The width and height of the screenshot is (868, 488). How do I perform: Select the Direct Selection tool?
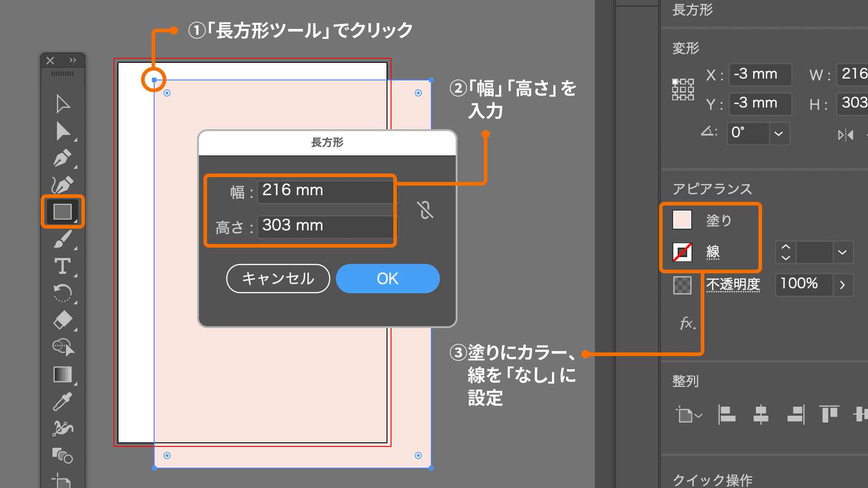click(63, 131)
